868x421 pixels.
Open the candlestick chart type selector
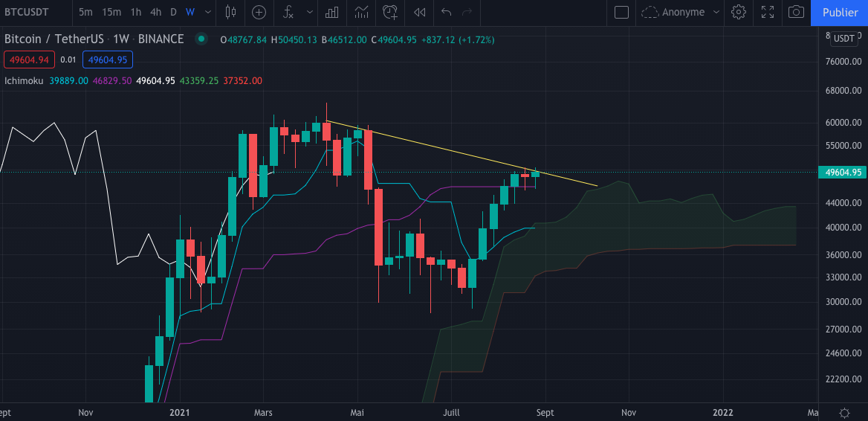230,12
